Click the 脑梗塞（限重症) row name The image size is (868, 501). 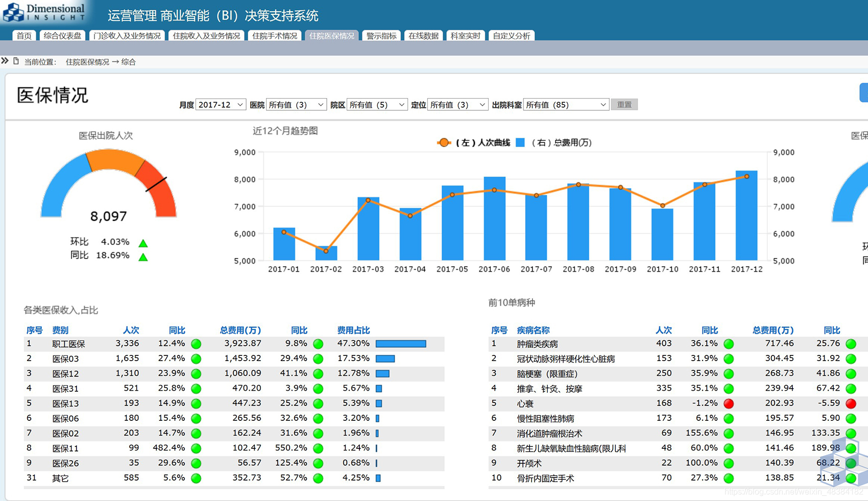tap(547, 374)
